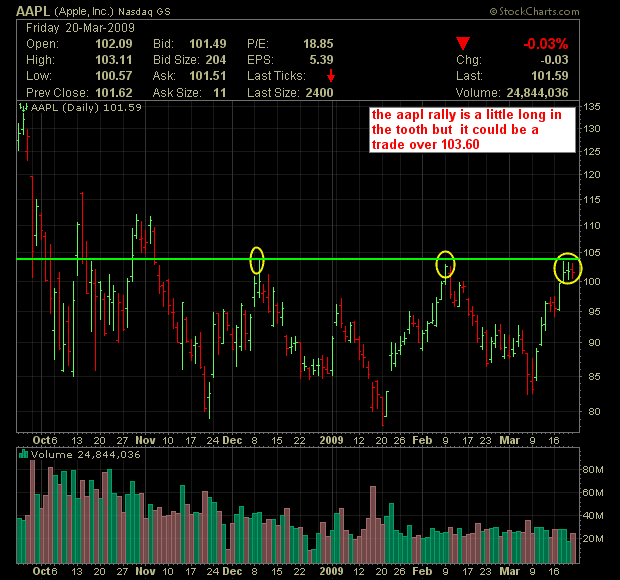Click the red -0.03% percent change
This screenshot has width=620, height=580.
pyautogui.click(x=546, y=43)
